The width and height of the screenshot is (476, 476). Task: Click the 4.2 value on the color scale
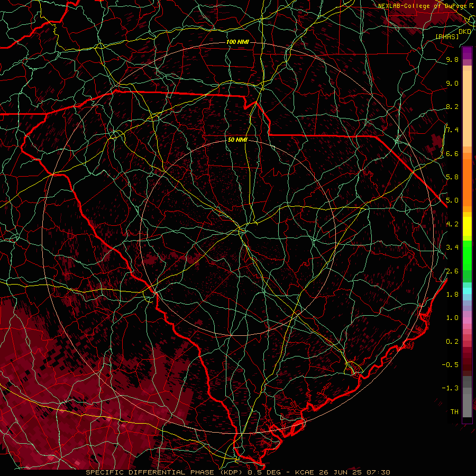(x=452, y=224)
